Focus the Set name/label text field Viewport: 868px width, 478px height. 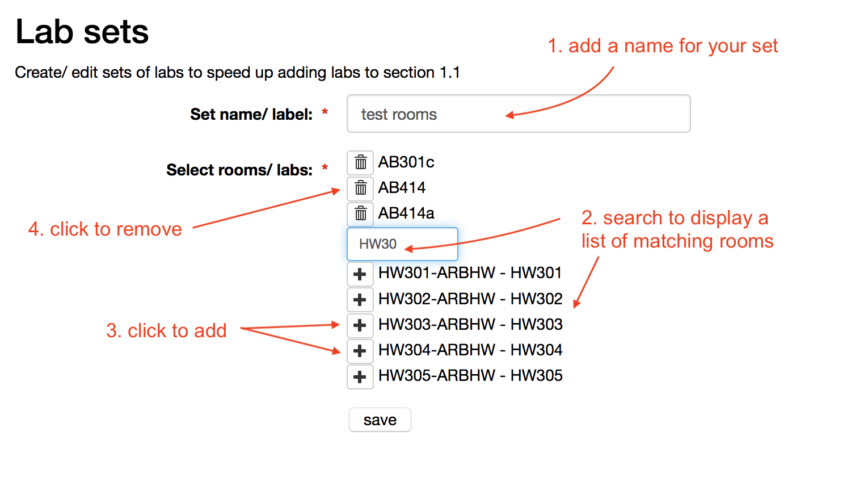[518, 114]
